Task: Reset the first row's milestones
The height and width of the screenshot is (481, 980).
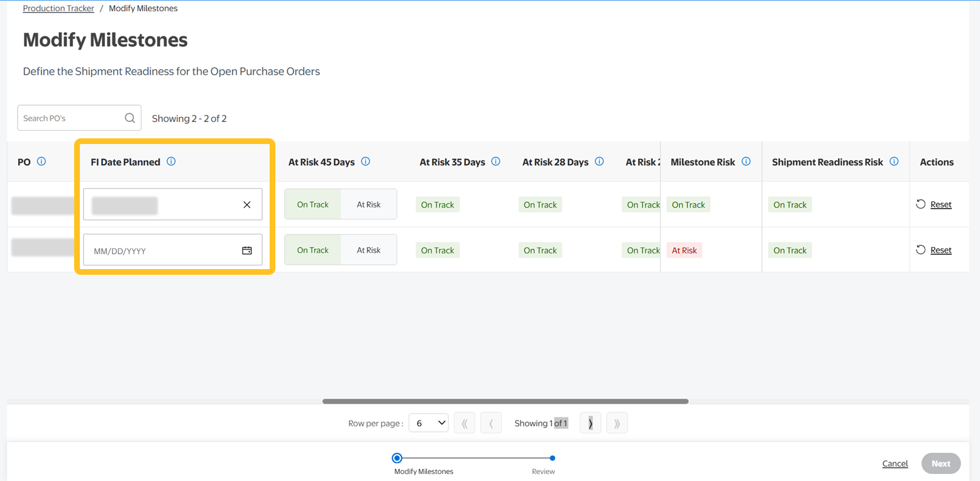Action: pos(933,204)
